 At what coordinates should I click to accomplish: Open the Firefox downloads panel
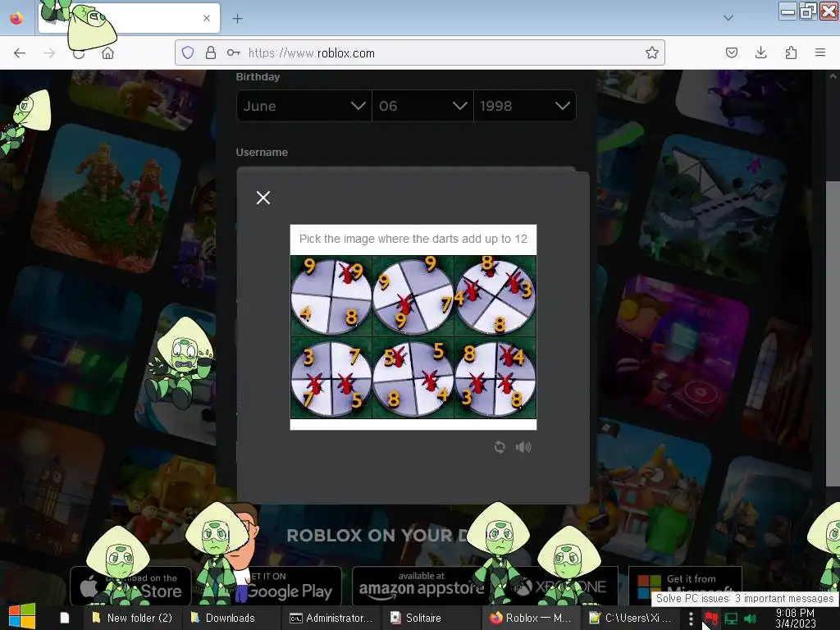(760, 52)
